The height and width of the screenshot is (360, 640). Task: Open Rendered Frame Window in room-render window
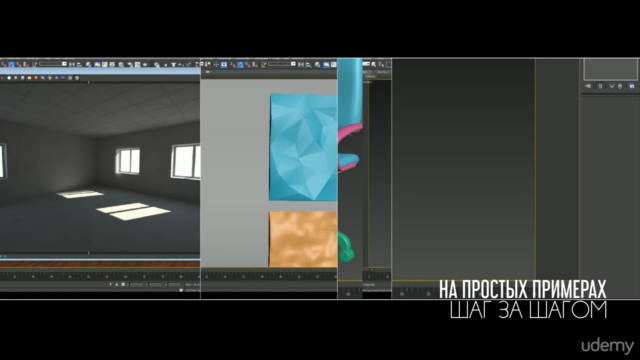[x=137, y=64]
